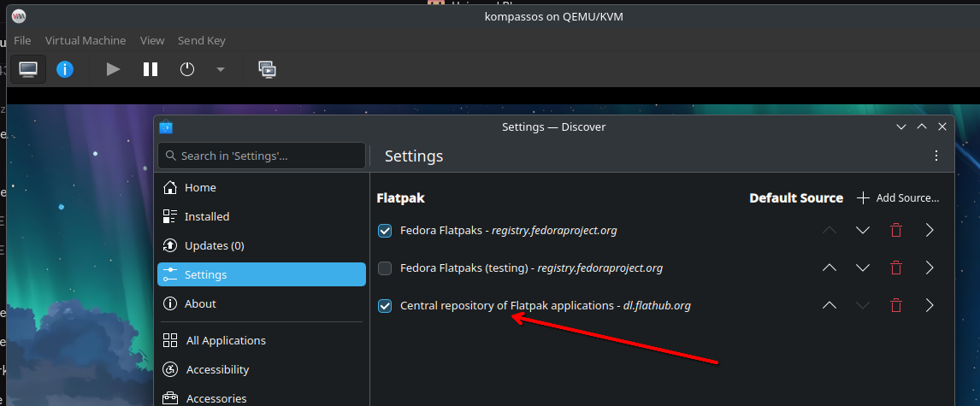Expand dl.flathub.org source details chevron

click(930, 305)
